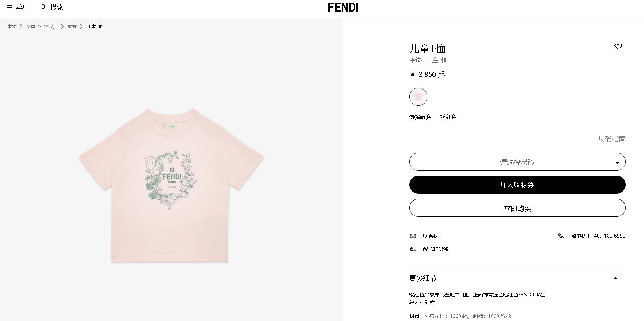Viewport: 644px width, 321px height.
Task: Collapse the 更多细节 section arrow
Action: tap(615, 278)
